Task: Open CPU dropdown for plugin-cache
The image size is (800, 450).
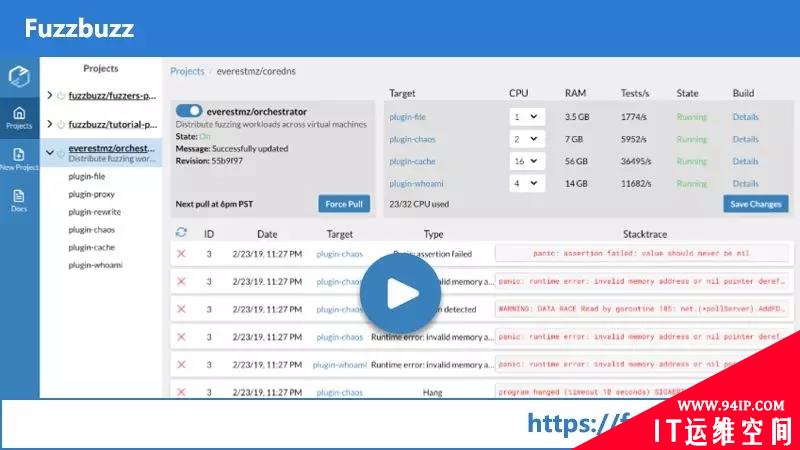Action: (527, 161)
